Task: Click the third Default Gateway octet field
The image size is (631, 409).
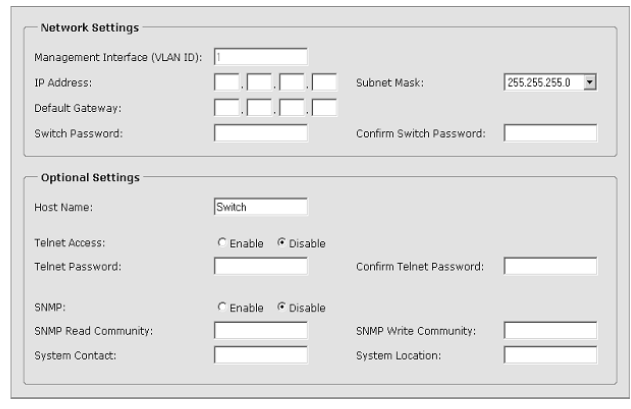Action: (x=291, y=107)
